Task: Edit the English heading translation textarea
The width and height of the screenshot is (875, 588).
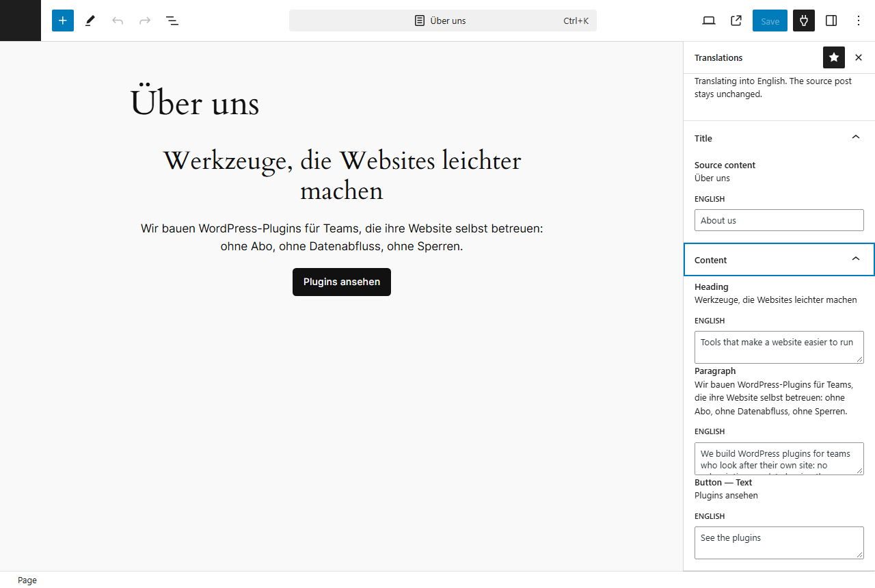Action: coord(779,347)
